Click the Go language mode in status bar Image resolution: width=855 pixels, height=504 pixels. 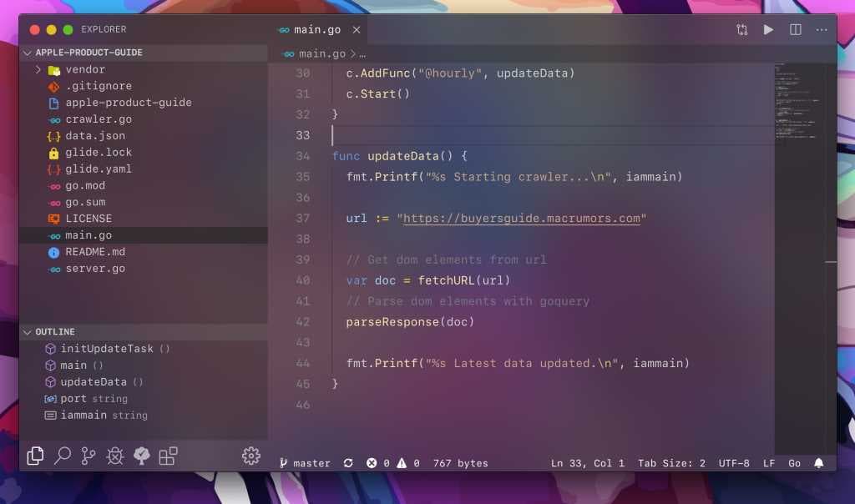tap(794, 462)
